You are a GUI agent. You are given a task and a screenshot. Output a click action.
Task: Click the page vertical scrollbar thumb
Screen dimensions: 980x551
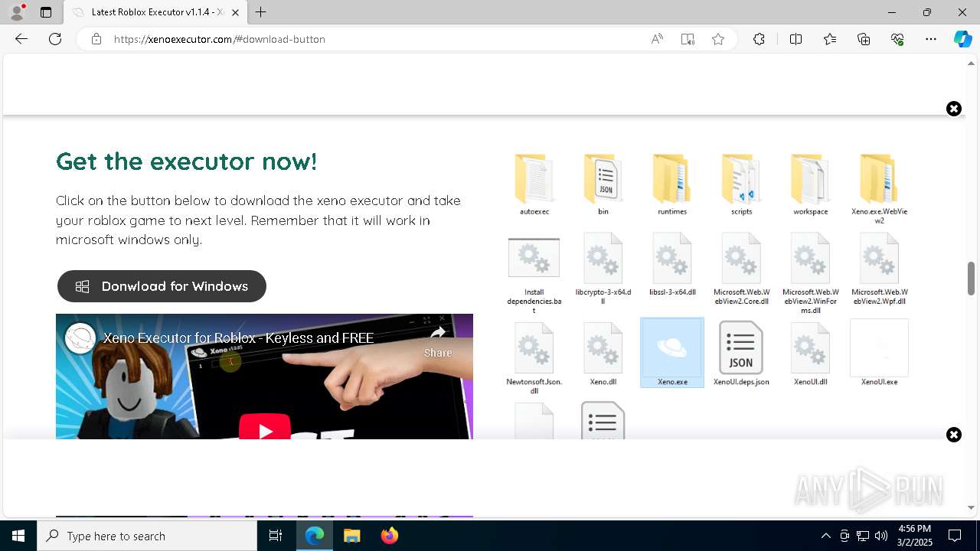coord(971,279)
